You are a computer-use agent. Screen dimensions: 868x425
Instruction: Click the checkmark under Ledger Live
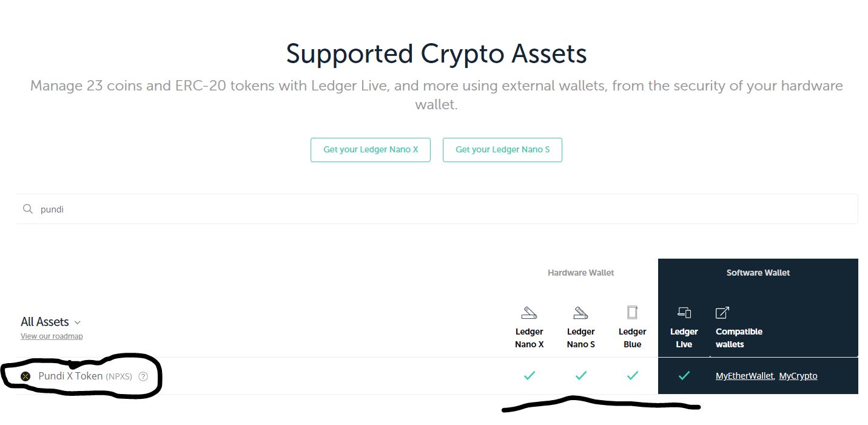click(x=684, y=376)
